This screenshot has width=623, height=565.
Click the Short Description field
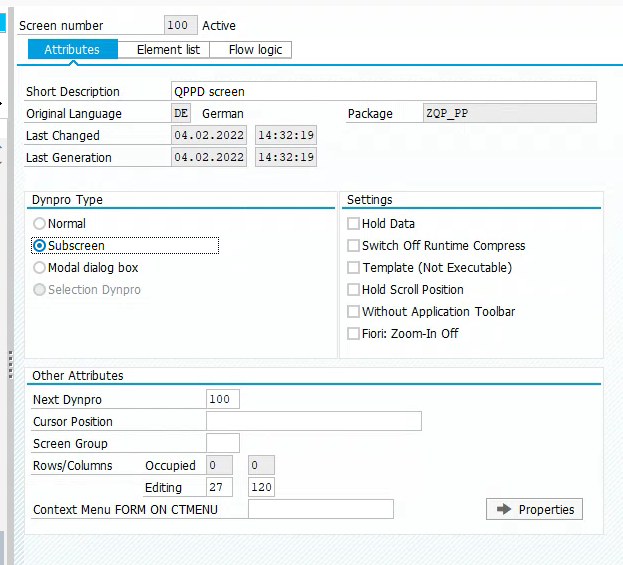[x=383, y=92]
